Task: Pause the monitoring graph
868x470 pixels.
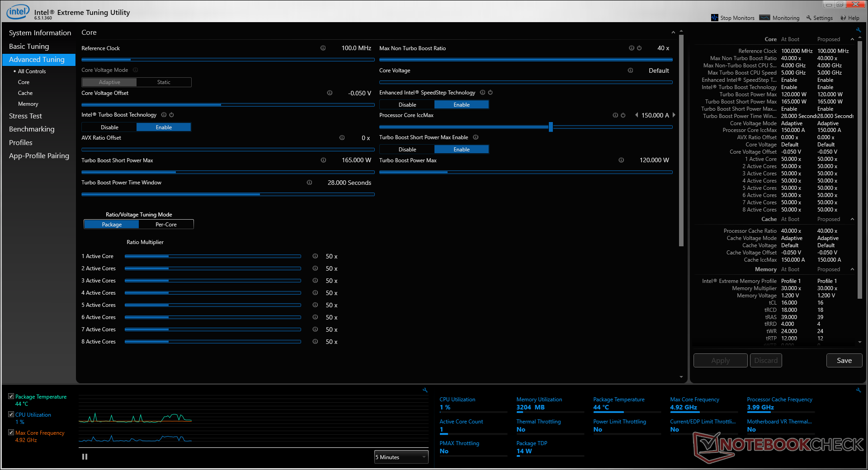Action: (85, 457)
